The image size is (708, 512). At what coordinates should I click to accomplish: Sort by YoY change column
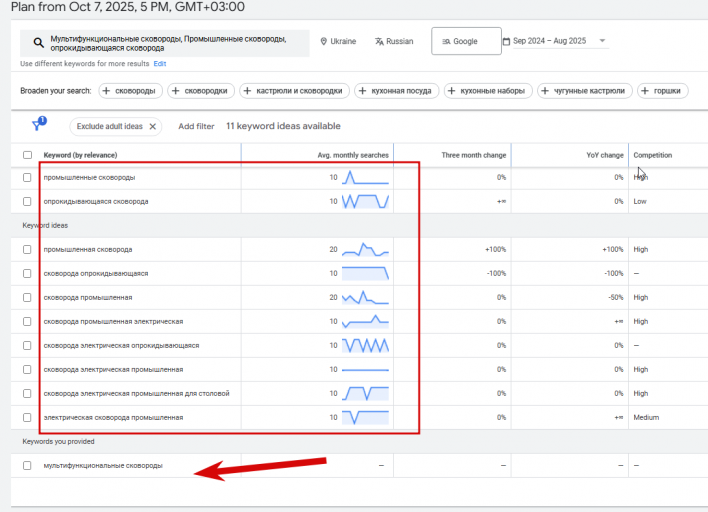pos(605,155)
